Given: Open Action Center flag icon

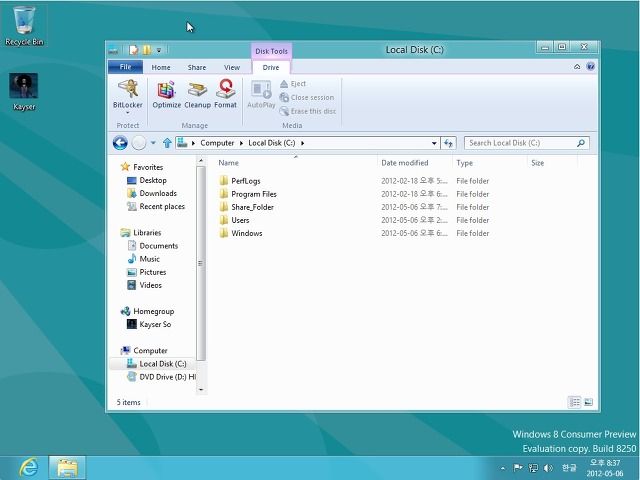Looking at the screenshot, I should coord(518,468).
